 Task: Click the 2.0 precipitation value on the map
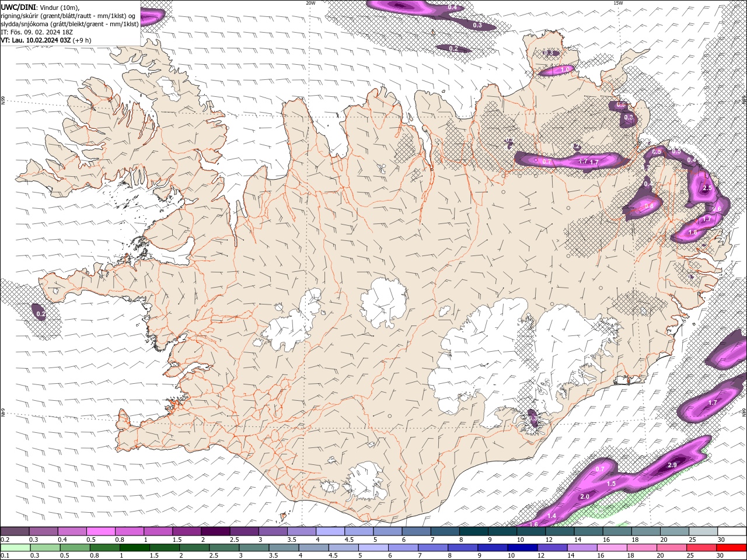pos(585,496)
